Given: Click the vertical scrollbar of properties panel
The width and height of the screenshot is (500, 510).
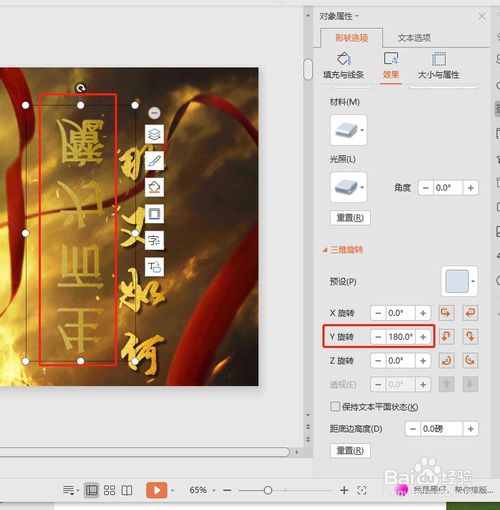Looking at the screenshot, I should tap(308, 70).
